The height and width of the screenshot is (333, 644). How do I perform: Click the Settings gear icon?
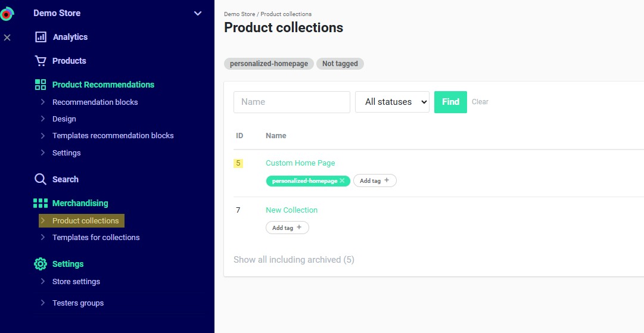(x=41, y=264)
